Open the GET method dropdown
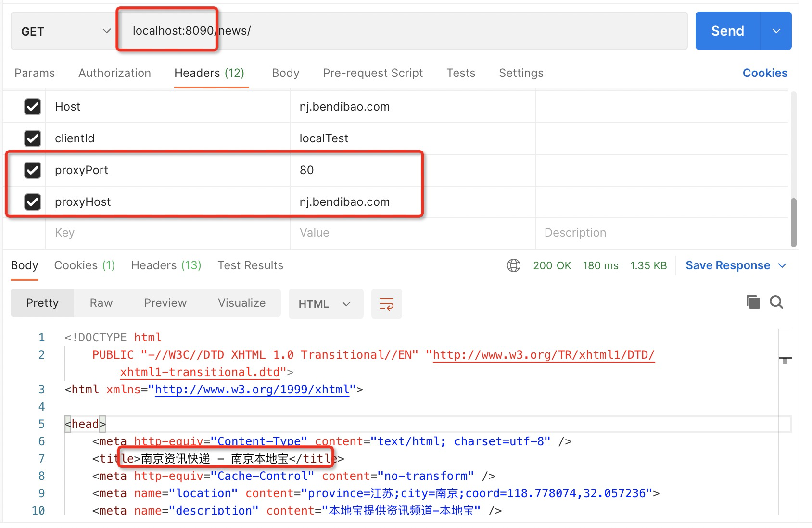812x528 pixels. pyautogui.click(x=65, y=31)
